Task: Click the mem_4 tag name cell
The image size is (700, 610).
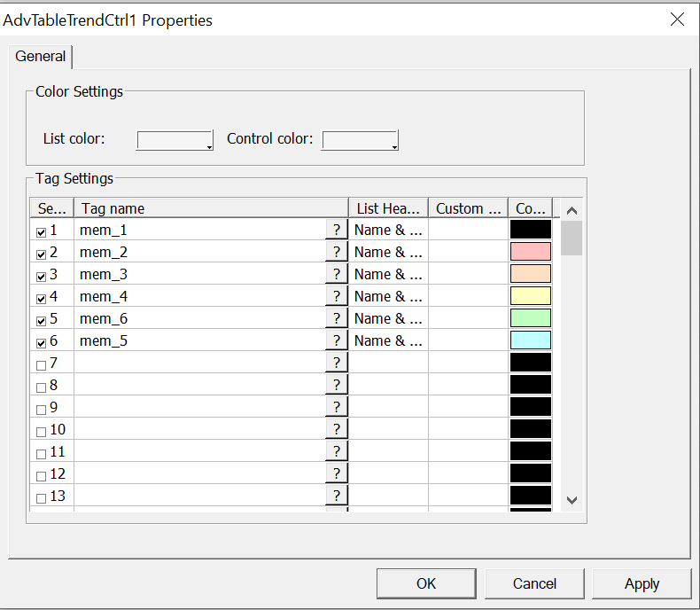Action: point(200,296)
